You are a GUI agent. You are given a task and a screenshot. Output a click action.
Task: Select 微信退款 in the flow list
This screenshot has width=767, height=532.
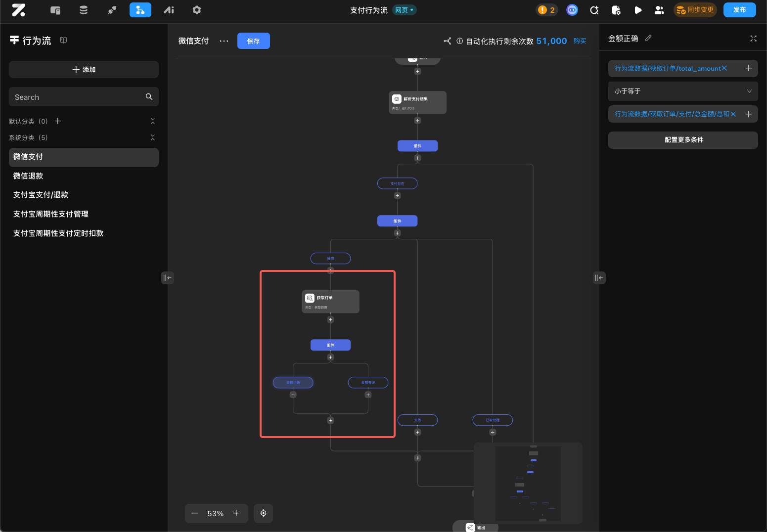click(28, 176)
